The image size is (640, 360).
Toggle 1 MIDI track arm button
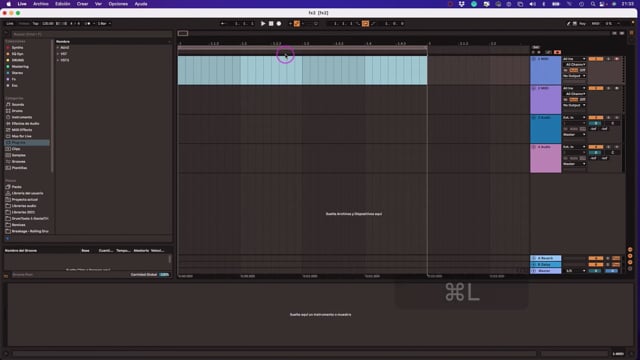point(617,59)
